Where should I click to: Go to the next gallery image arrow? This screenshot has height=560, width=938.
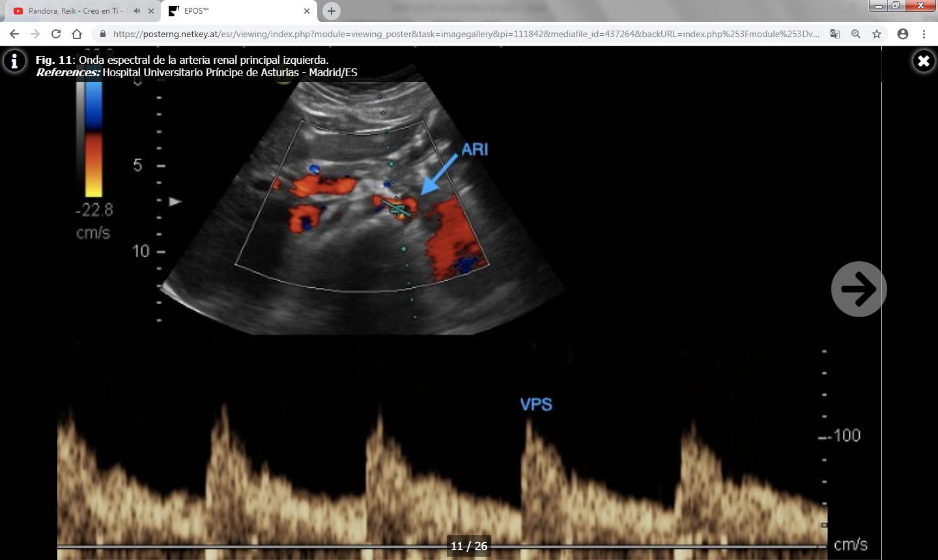[x=859, y=289]
